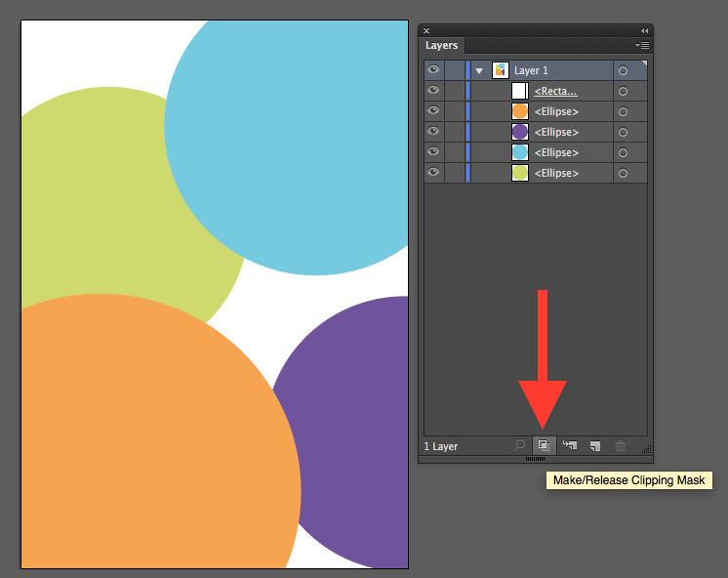The width and height of the screenshot is (728, 578).
Task: Collapse the panel with double-arrow icon
Action: pyautogui.click(x=644, y=30)
